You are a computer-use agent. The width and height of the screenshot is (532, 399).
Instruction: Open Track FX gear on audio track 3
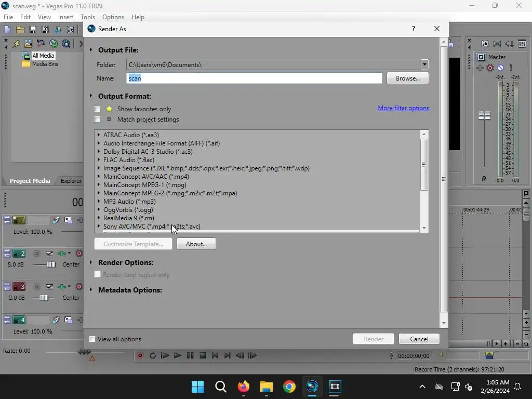(79, 287)
